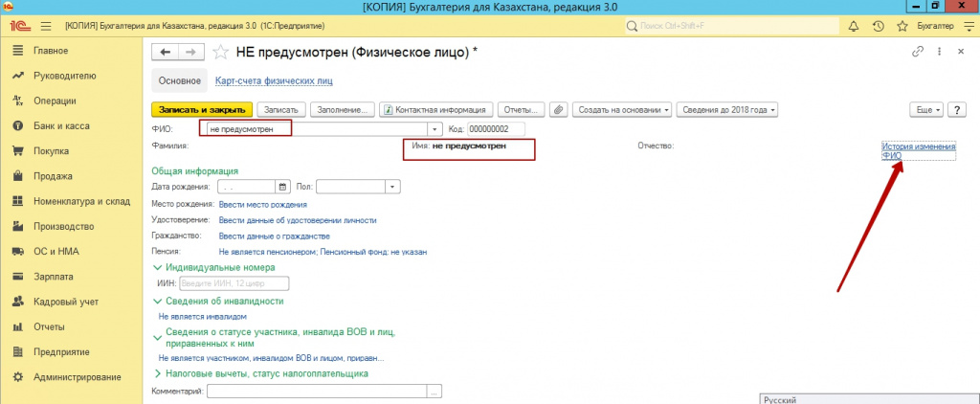Click Ввести данные об удостоверении личности link
980x404 pixels.
(298, 220)
